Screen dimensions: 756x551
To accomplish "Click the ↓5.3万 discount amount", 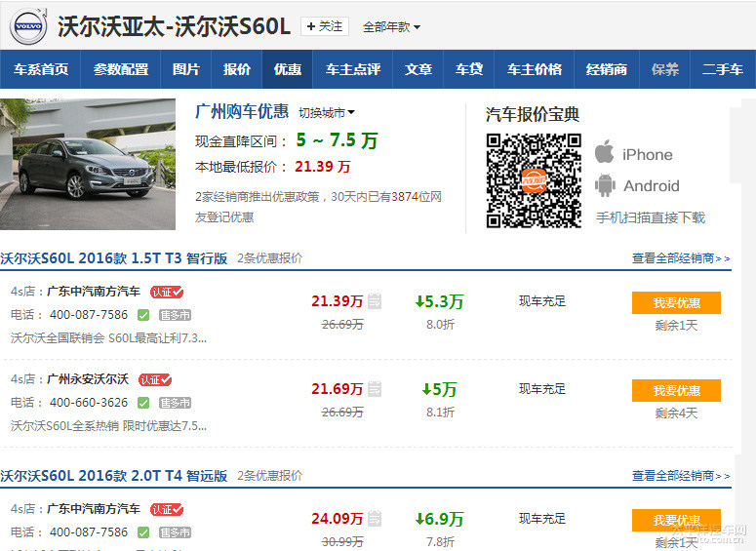I will pyautogui.click(x=439, y=301).
